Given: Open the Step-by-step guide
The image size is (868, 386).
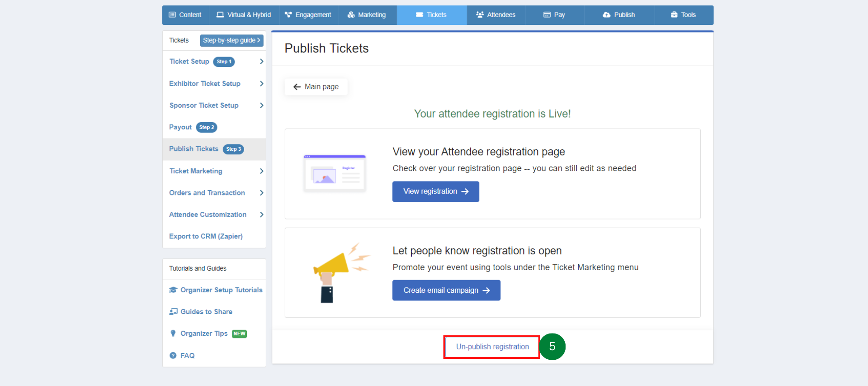Looking at the screenshot, I should (x=231, y=40).
